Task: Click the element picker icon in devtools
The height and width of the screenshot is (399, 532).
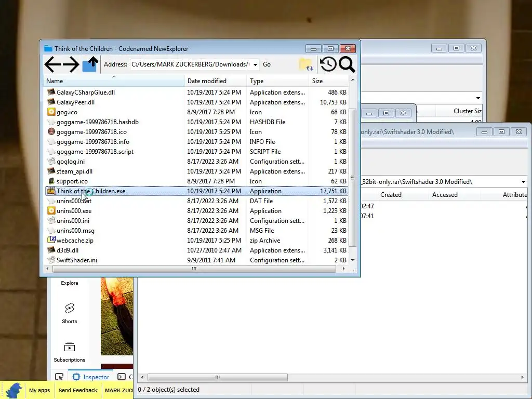Action: pyautogui.click(x=59, y=377)
